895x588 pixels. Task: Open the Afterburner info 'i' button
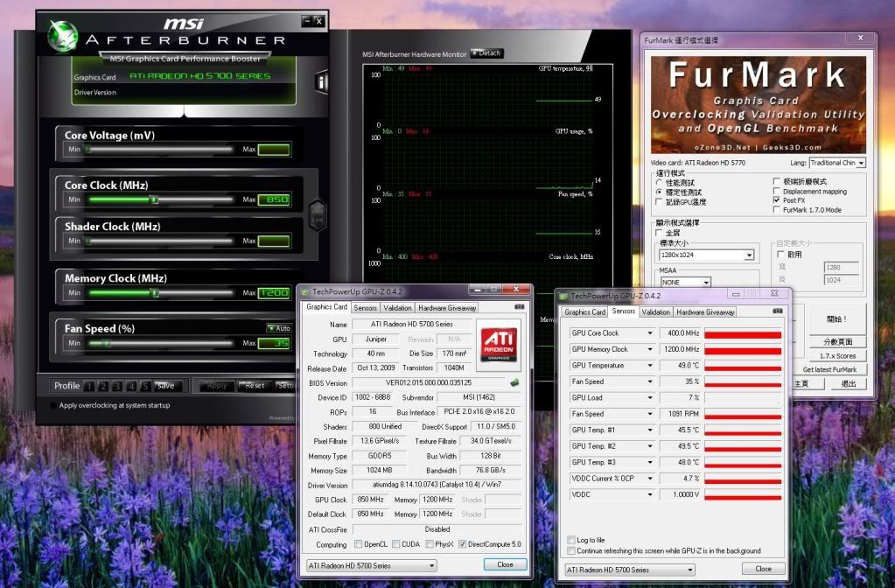pos(322,82)
